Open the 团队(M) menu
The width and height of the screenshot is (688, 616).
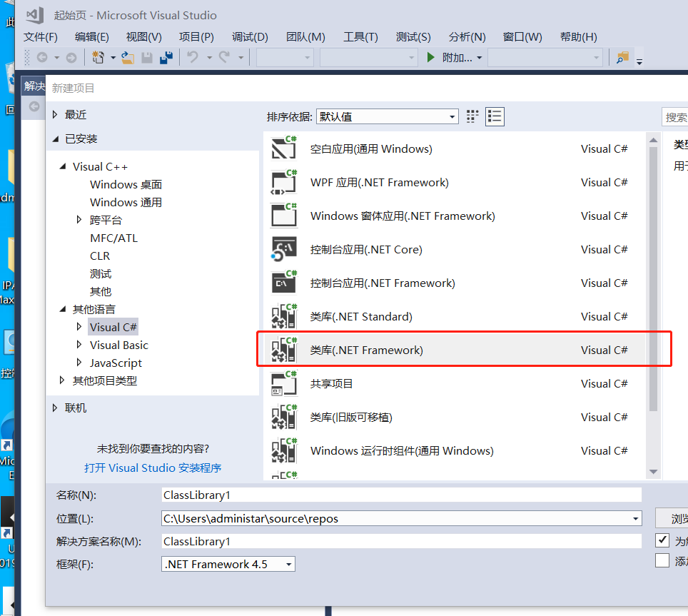tap(305, 36)
